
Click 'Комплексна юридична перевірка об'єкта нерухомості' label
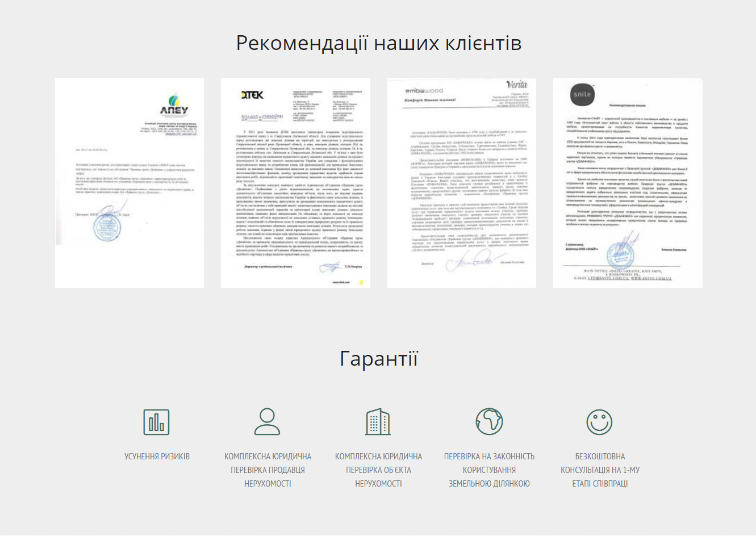378,470
